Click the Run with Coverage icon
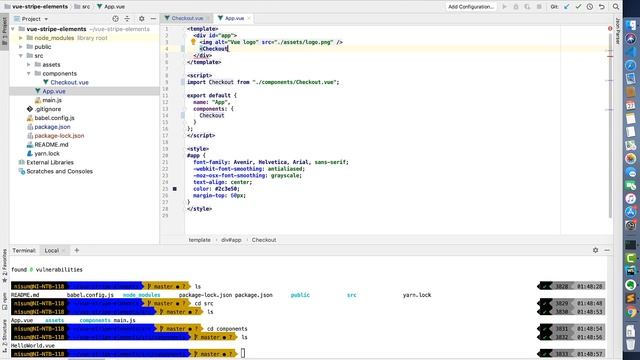 pos(527,7)
